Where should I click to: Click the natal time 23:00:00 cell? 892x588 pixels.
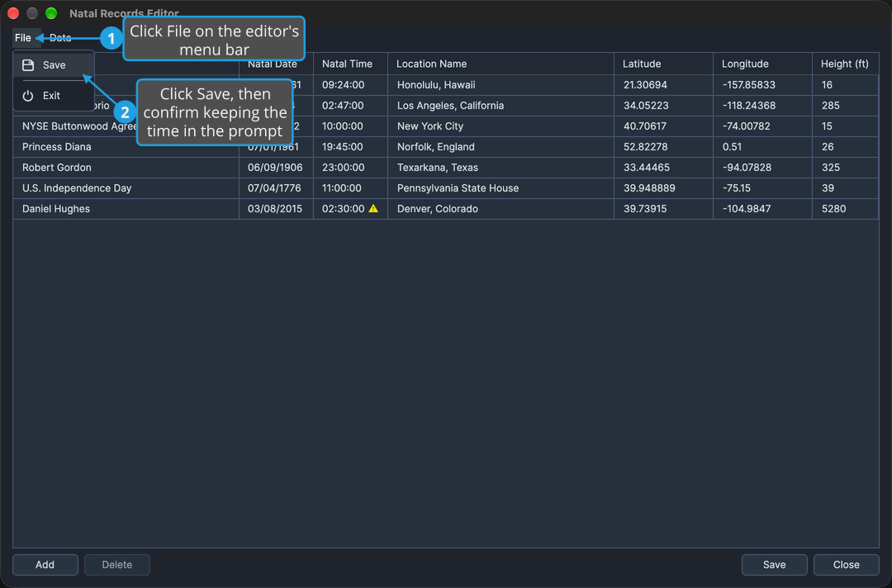point(350,168)
